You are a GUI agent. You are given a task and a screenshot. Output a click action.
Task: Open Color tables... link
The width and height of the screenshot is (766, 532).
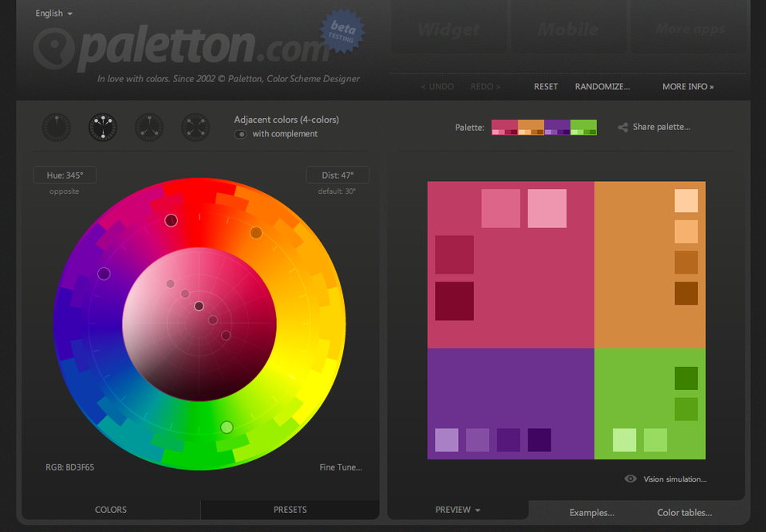(x=685, y=513)
